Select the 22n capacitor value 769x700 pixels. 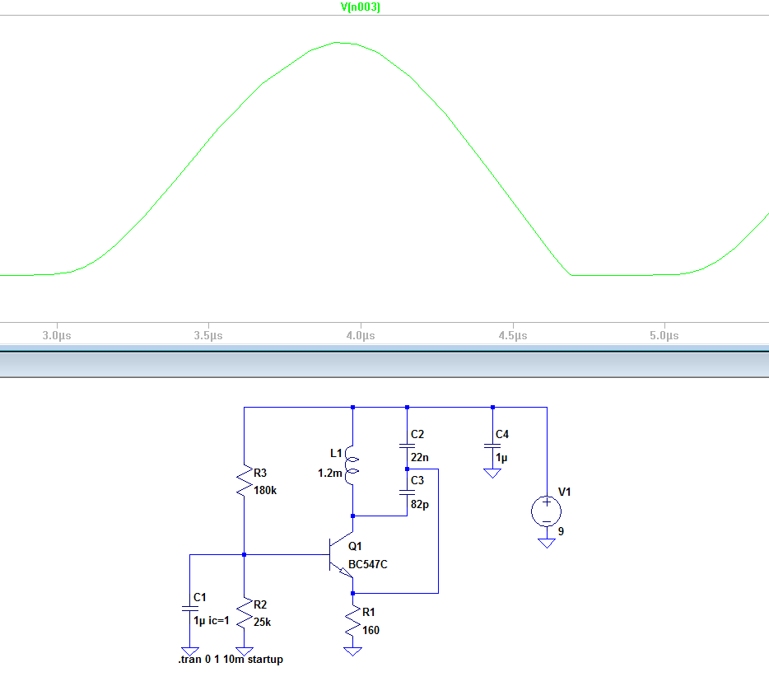click(420, 458)
